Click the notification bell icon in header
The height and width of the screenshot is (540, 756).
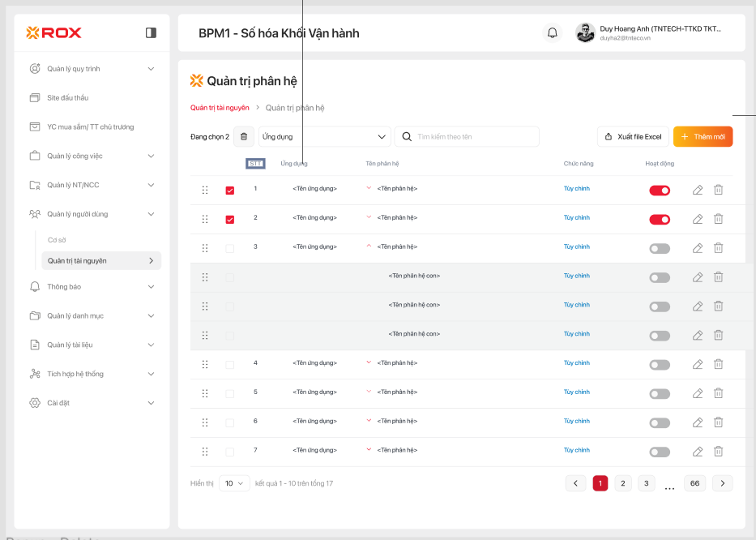(553, 33)
